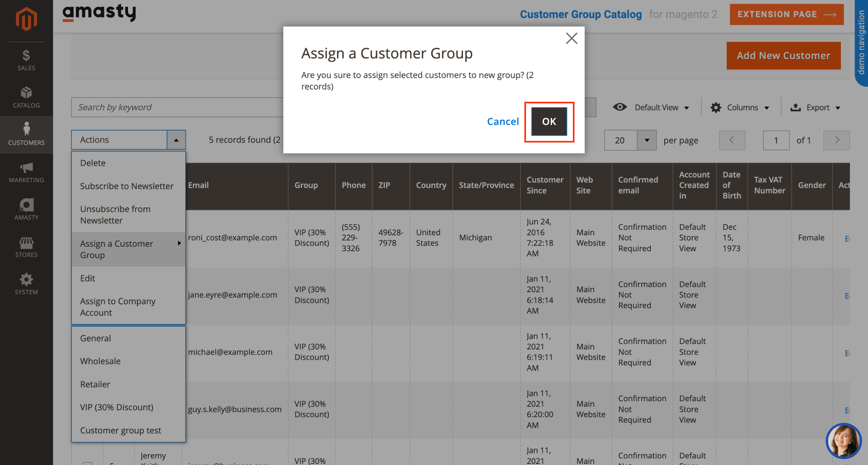Image resolution: width=868 pixels, height=465 pixels.
Task: Confirm assignment by clicking OK
Action: point(549,121)
